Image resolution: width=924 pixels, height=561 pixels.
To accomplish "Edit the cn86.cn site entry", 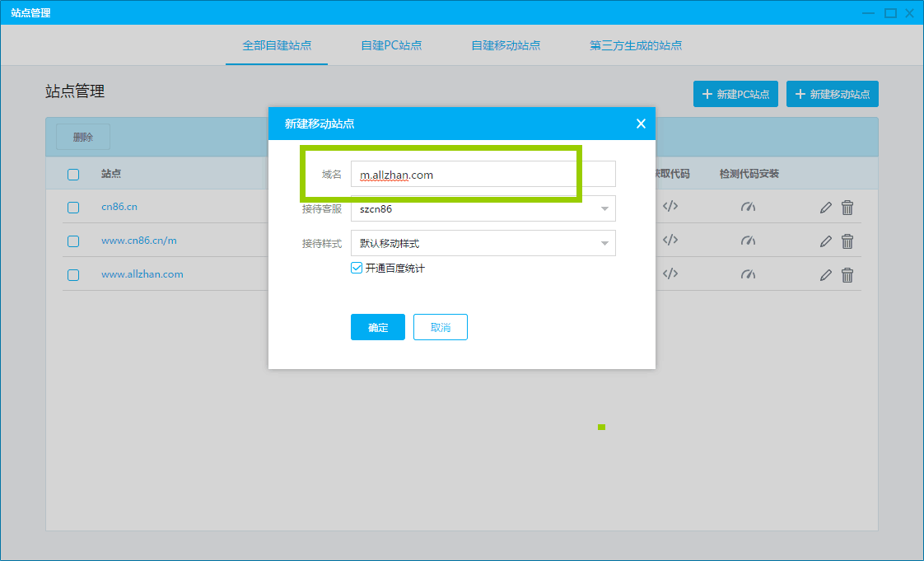I will click(826, 208).
